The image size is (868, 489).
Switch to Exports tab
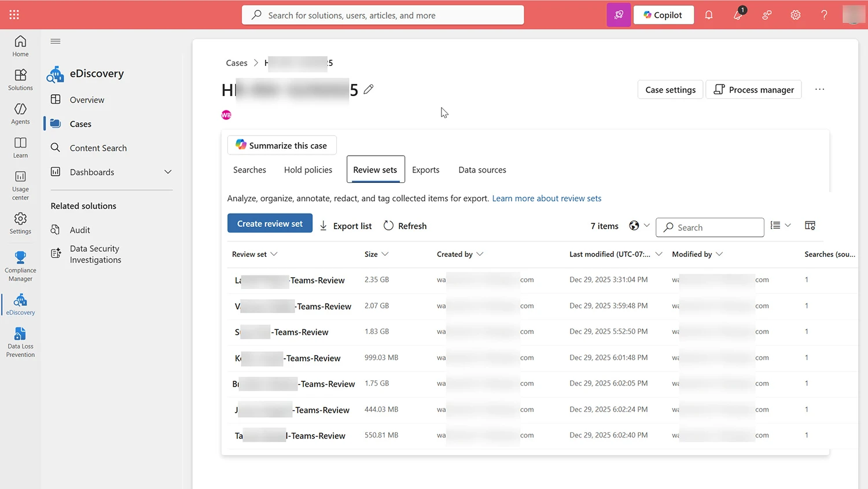[426, 170]
